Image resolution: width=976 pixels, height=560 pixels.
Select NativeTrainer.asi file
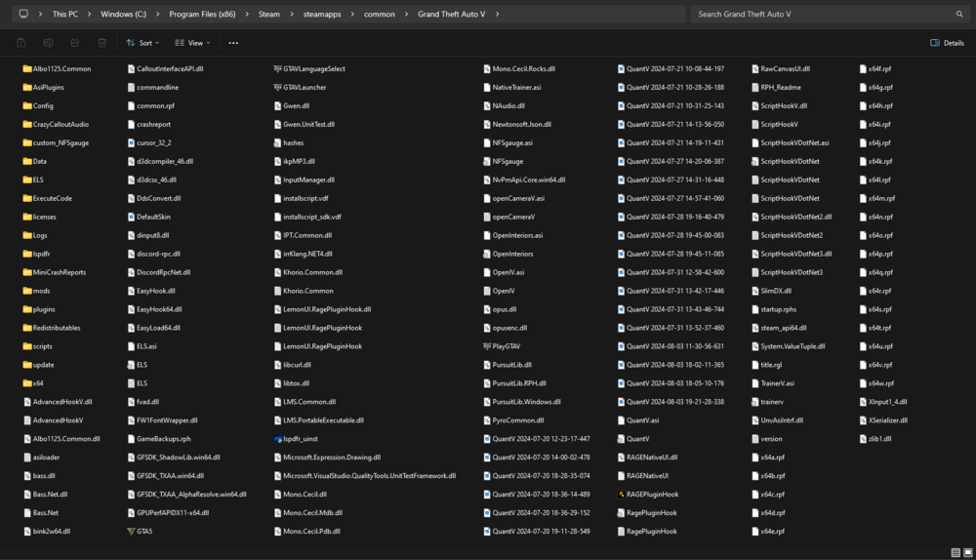(512, 87)
